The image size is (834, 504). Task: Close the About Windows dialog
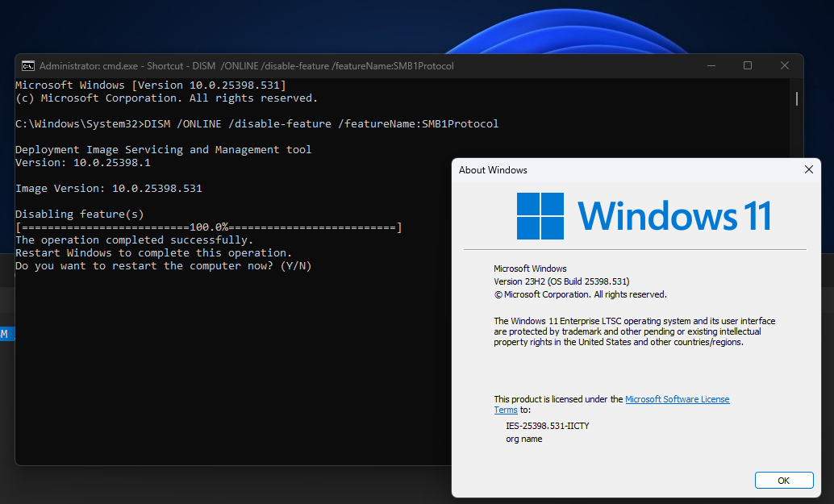(808, 169)
